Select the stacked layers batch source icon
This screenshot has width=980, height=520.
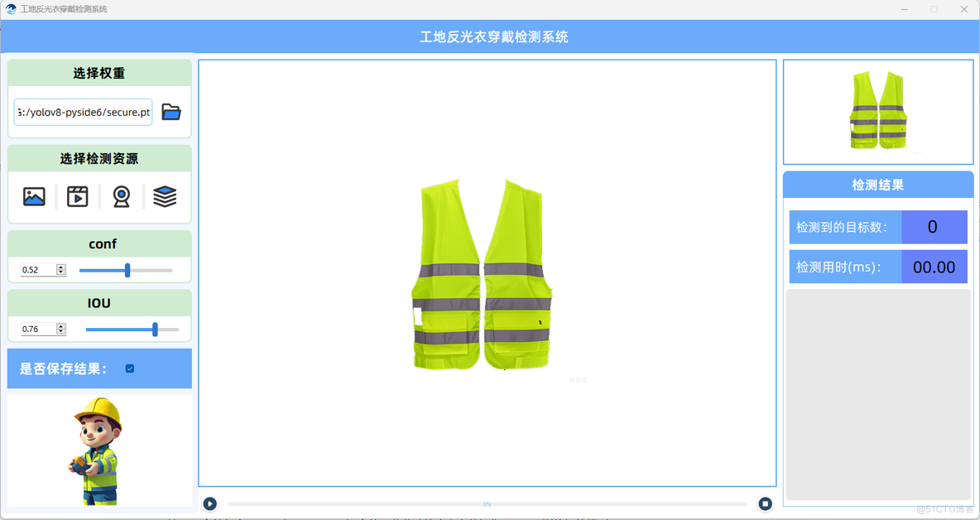[x=165, y=196]
